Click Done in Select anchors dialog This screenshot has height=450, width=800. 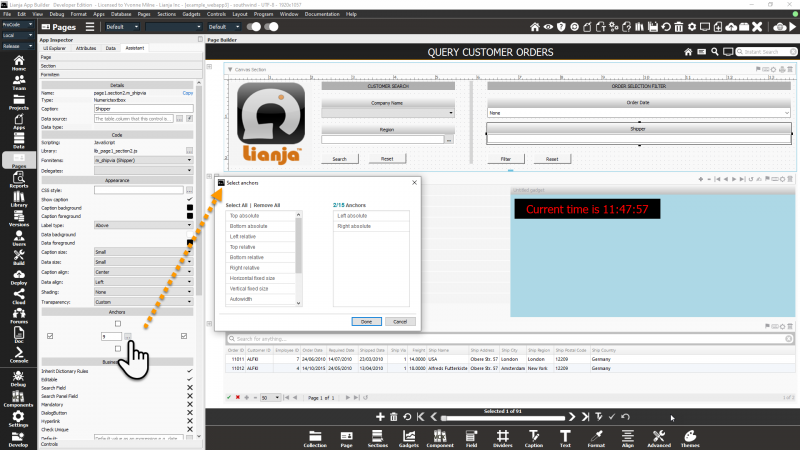coord(367,321)
